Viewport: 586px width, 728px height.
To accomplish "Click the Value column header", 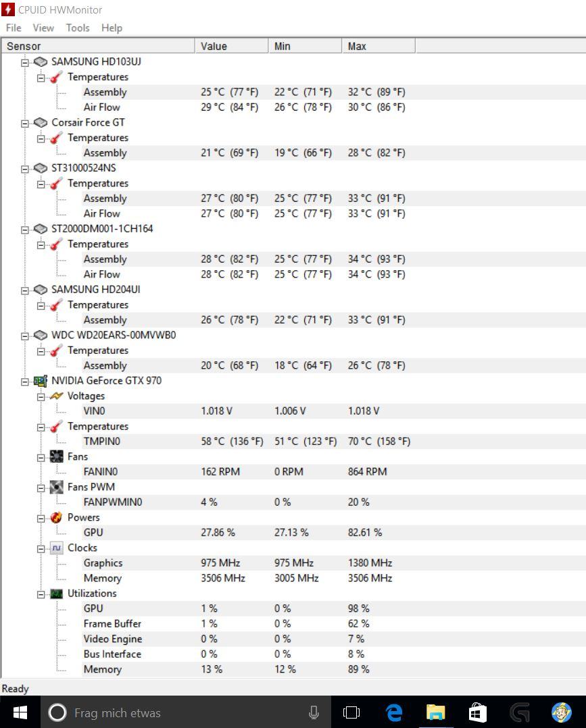I will point(214,46).
